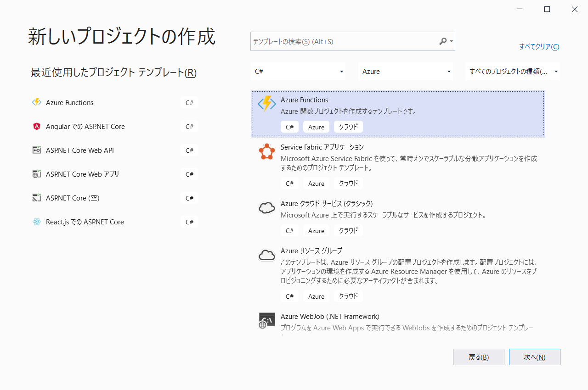
Task: Select the Service Fabric アプリケーション template title
Action: [x=322, y=147]
